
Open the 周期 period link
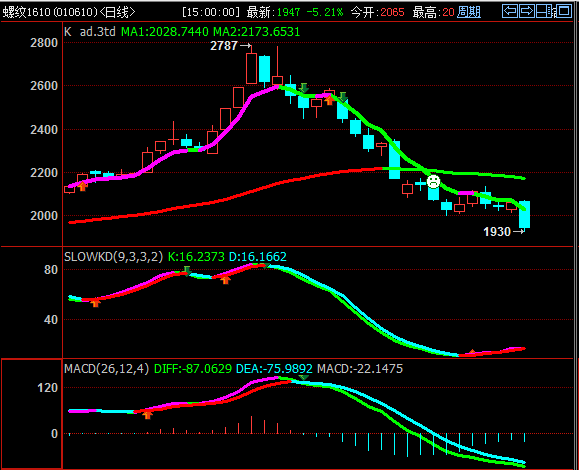[469, 12]
